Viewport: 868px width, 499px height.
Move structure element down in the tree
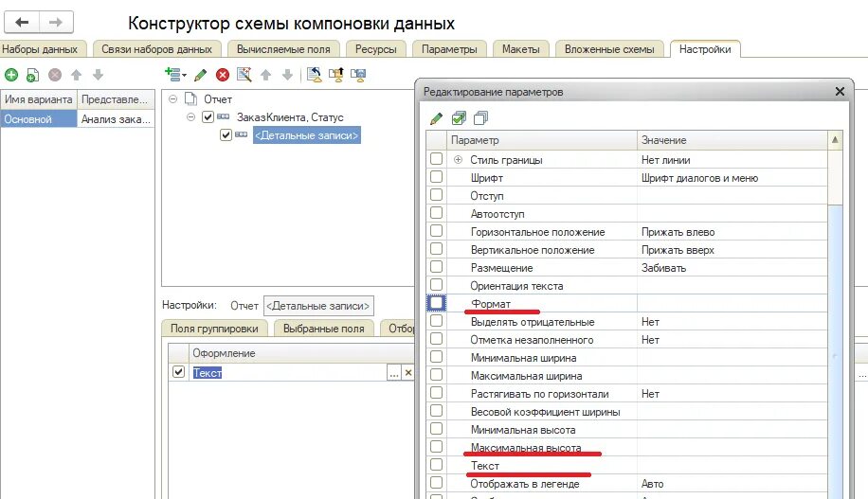[287, 75]
